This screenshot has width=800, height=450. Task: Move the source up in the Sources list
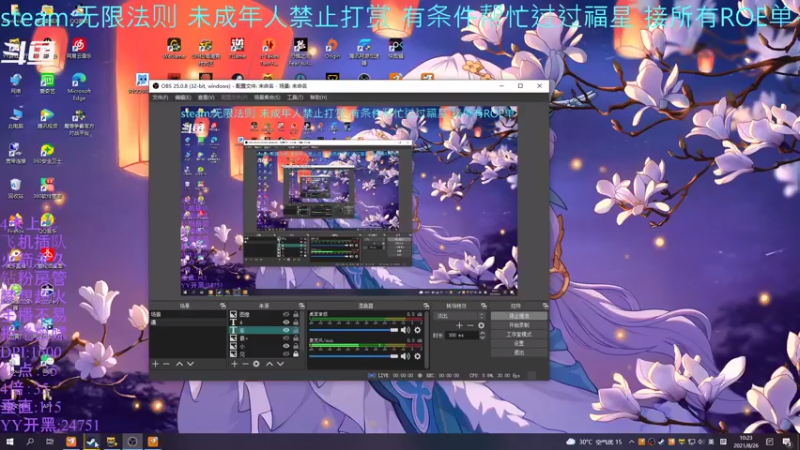[269, 364]
